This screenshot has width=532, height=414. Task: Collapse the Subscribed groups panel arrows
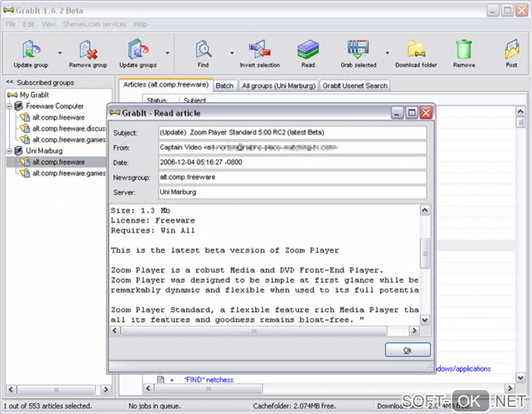[9, 82]
